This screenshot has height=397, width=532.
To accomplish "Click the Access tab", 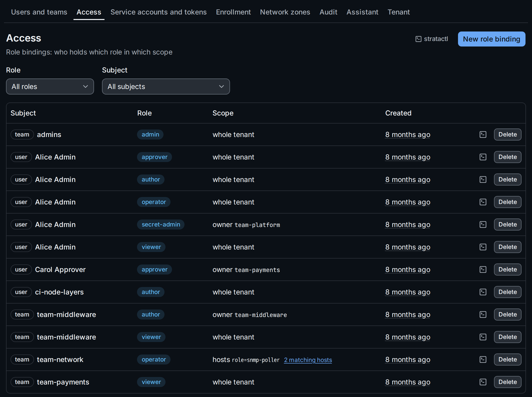I will click(89, 12).
